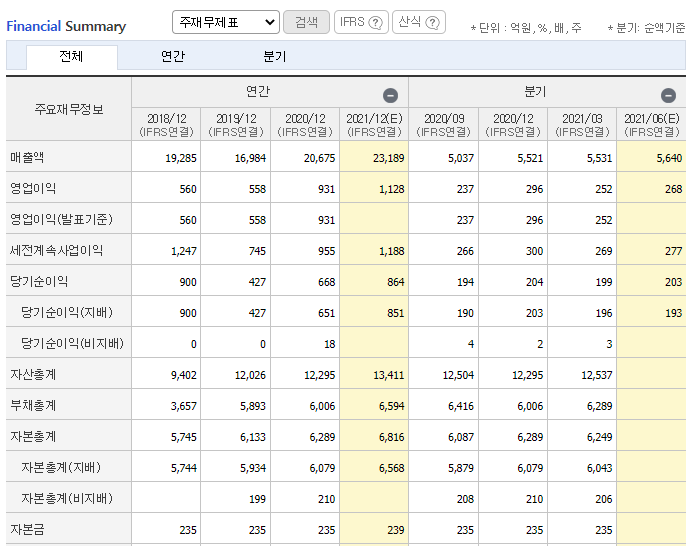
Task: Collapse the 분기 section with the minus icon
Action: point(668,95)
